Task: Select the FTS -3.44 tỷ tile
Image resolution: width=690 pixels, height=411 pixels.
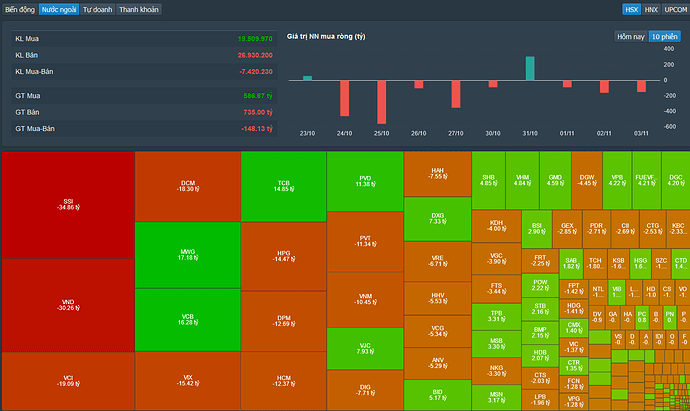Action: click(496, 288)
